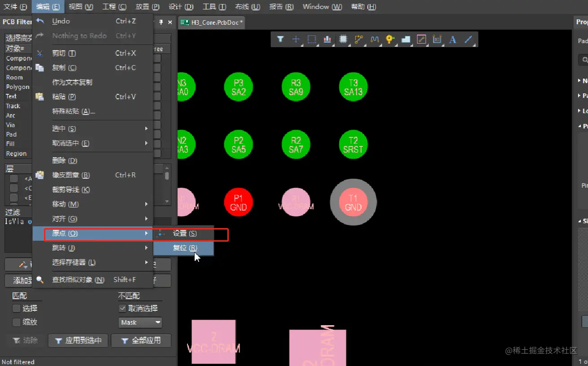Switch to the H3_Core.PcbDoc tab
Image resolution: width=588 pixels, height=366 pixels.
click(x=212, y=22)
